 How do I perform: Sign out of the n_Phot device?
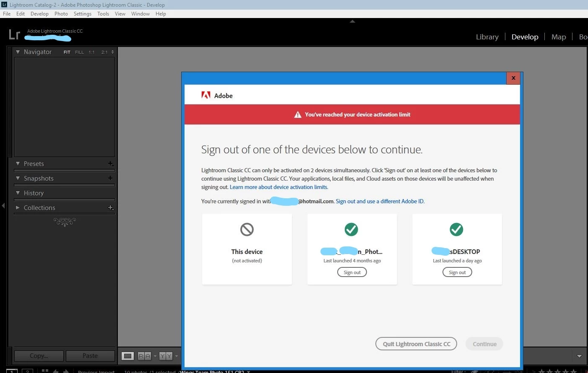click(352, 272)
